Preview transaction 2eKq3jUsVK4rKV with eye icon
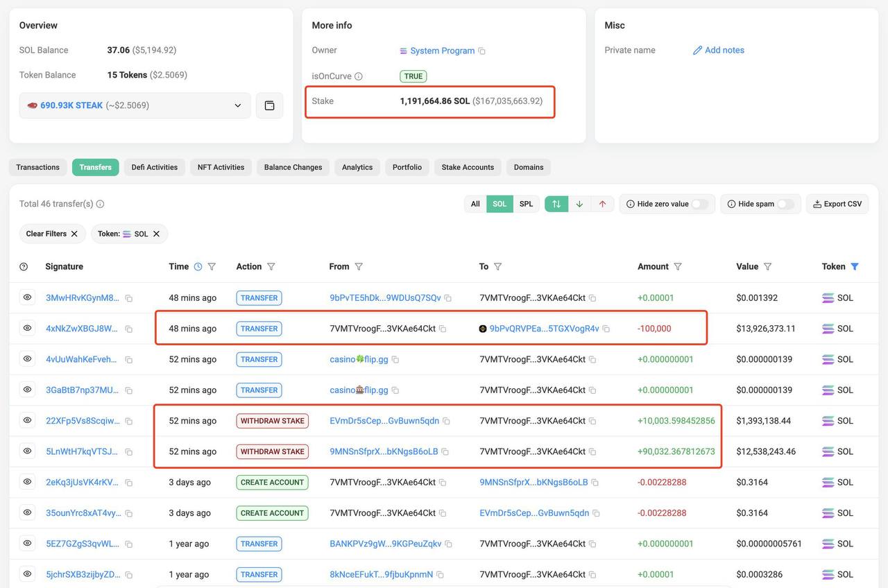This screenshot has width=888, height=588. coord(27,482)
